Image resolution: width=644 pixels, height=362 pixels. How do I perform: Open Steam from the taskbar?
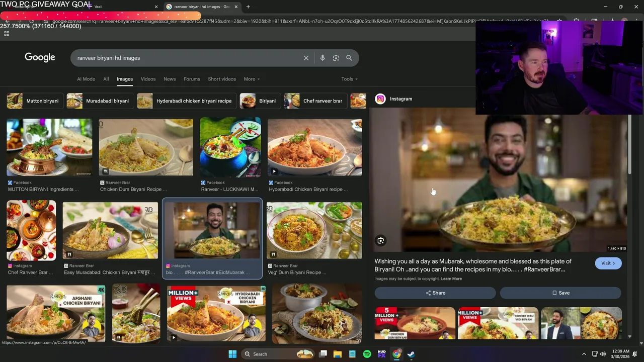pyautogui.click(x=411, y=354)
